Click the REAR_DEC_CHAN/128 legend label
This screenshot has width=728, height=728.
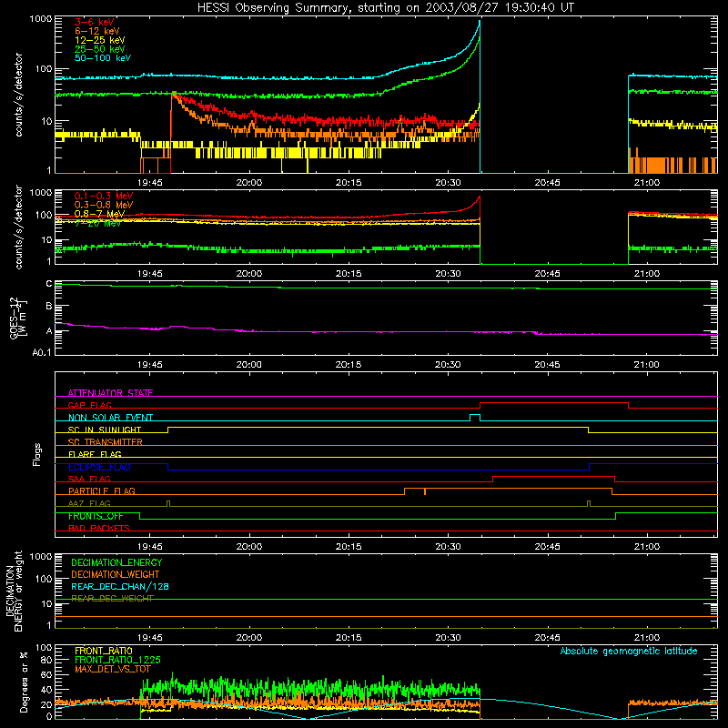coord(120,587)
